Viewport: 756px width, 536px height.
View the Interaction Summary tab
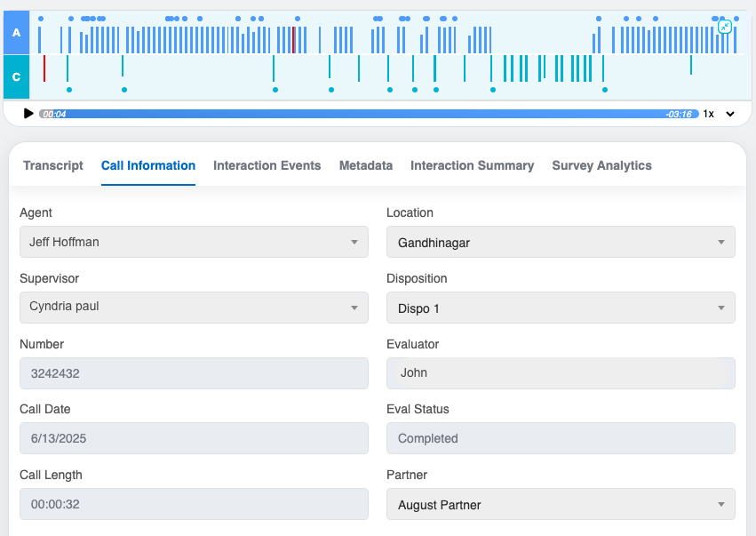tap(472, 165)
